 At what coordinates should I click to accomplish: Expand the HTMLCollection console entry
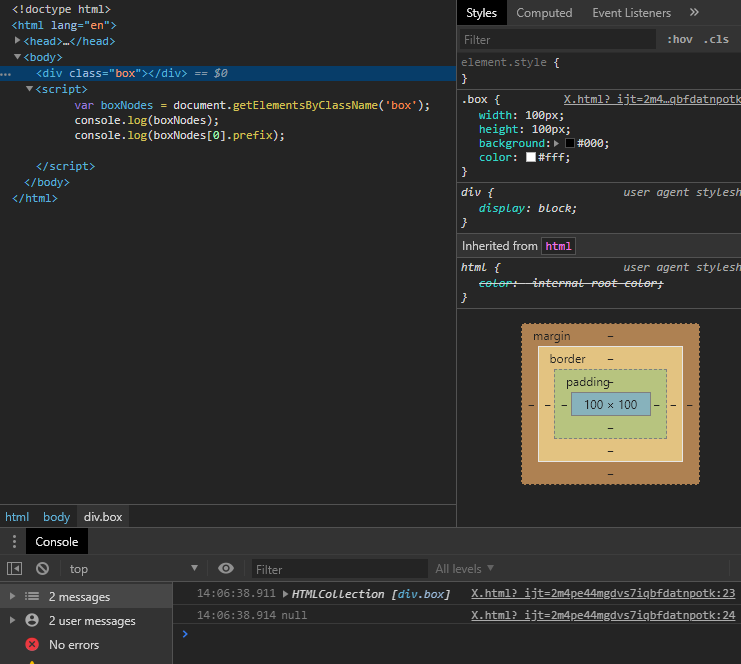click(285, 594)
